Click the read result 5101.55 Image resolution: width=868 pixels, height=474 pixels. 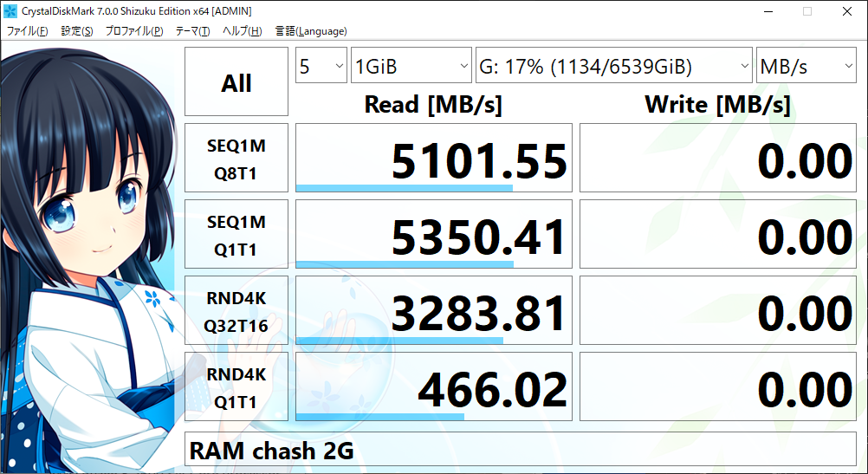tap(434, 158)
